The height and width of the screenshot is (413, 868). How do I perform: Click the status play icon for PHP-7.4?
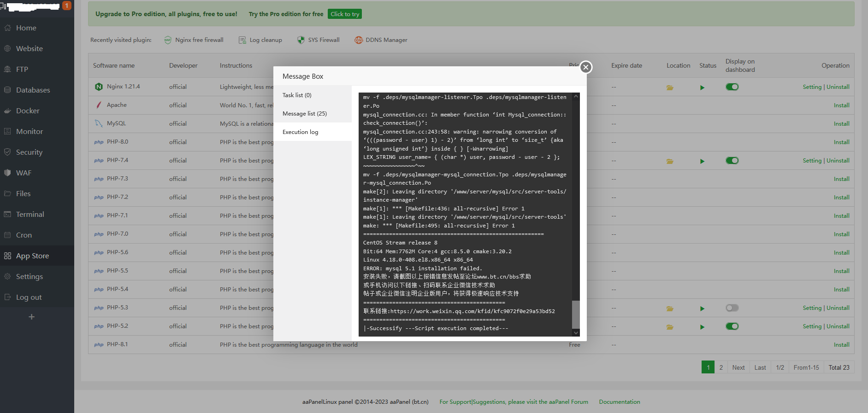[702, 161]
